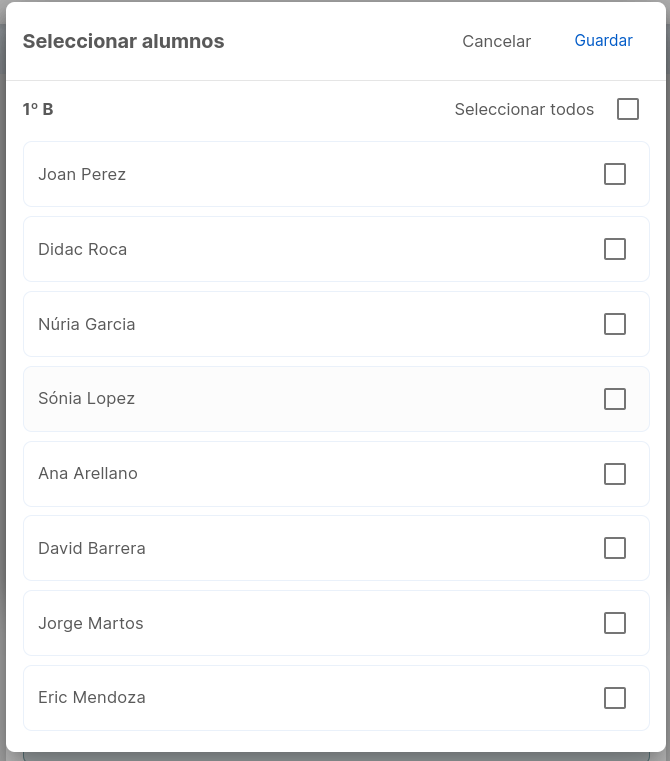Click the Seleccionar todos label text

524,109
